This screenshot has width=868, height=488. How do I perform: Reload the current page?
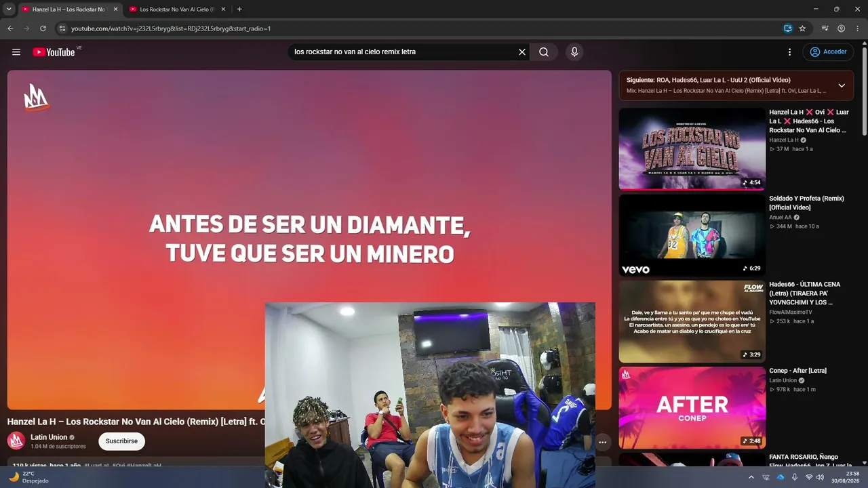[43, 28]
